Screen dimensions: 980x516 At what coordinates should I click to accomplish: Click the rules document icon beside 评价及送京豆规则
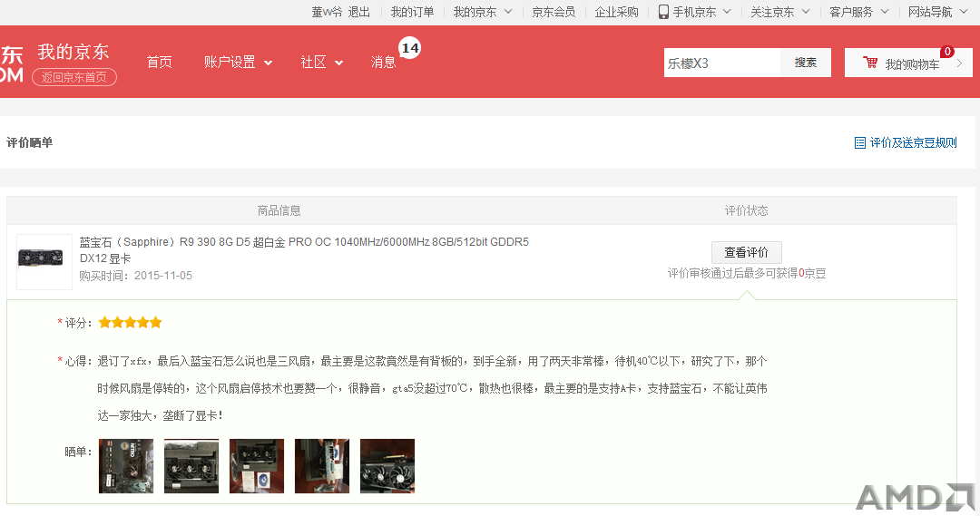860,143
